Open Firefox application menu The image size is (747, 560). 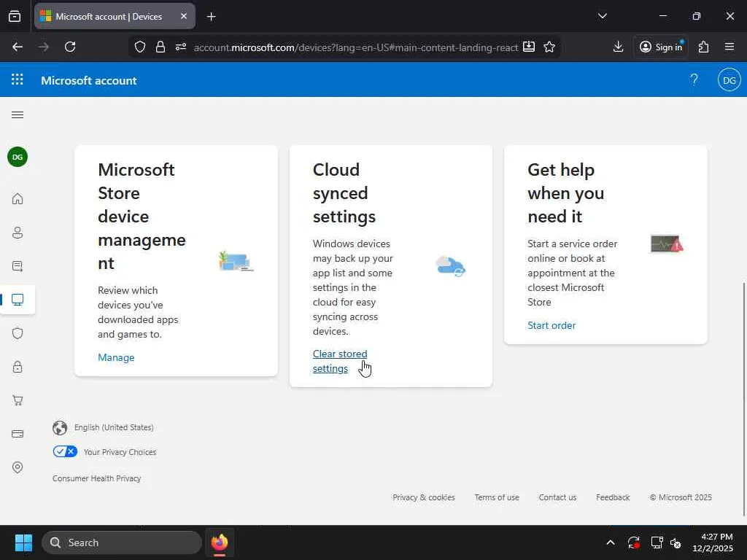pyautogui.click(x=729, y=47)
